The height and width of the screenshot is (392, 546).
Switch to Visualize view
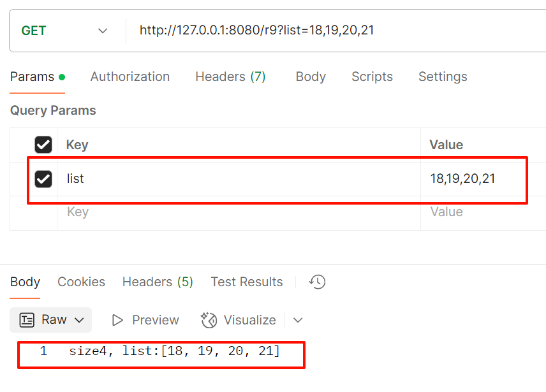point(239,320)
